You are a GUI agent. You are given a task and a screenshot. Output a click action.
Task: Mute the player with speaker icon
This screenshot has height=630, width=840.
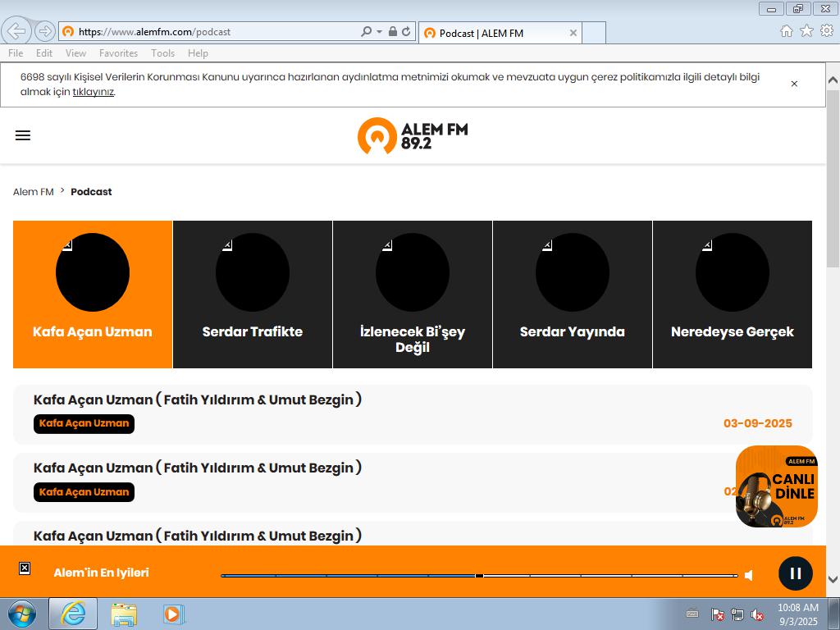(x=749, y=575)
